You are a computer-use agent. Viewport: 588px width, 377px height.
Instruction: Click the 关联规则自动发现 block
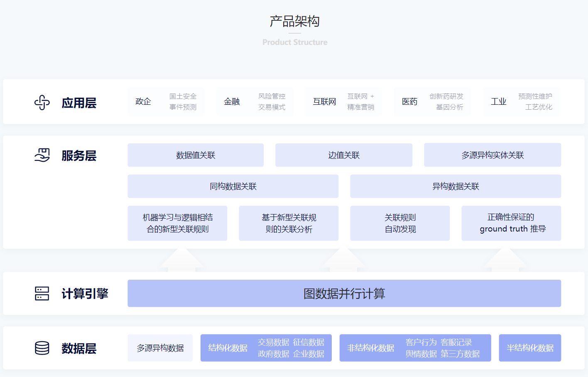400,223
